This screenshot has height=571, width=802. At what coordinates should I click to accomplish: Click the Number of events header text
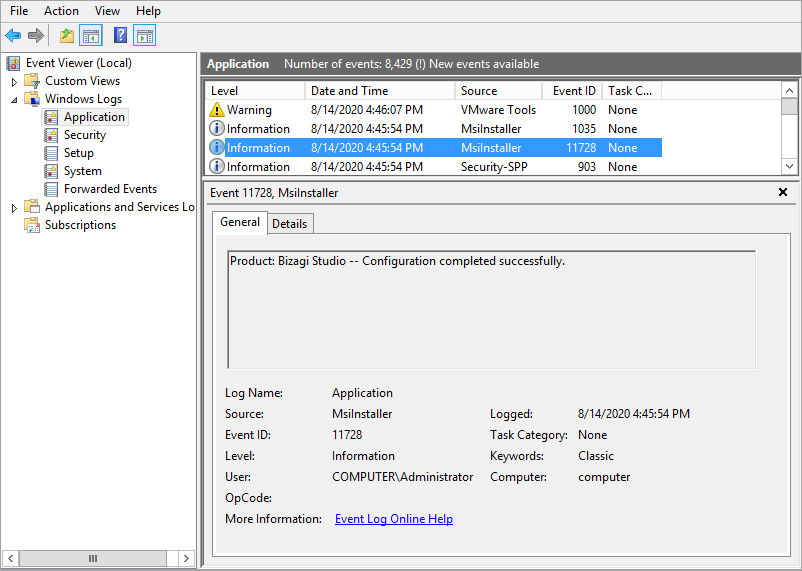tap(412, 64)
